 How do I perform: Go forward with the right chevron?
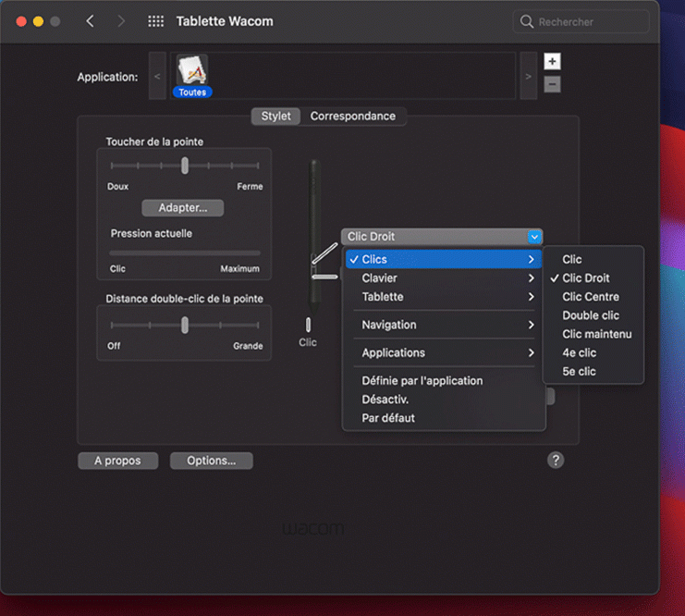coord(121,21)
